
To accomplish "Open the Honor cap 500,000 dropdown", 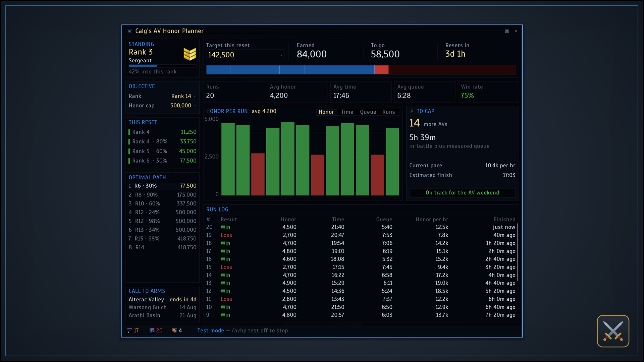I will (183, 106).
